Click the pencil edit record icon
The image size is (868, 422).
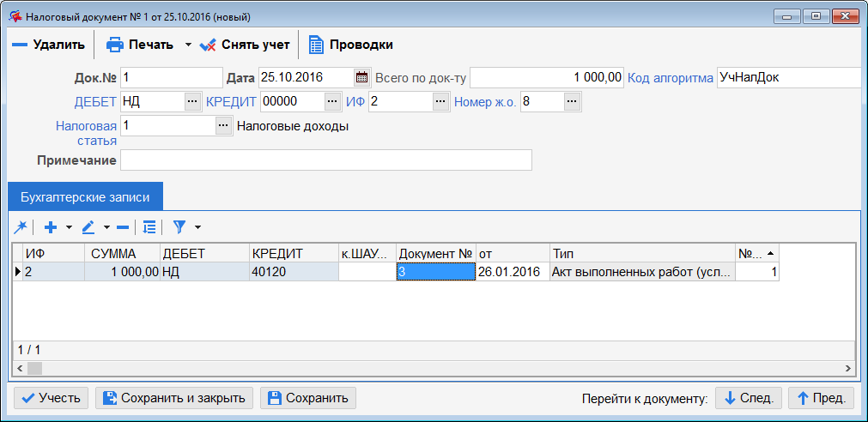[88, 226]
